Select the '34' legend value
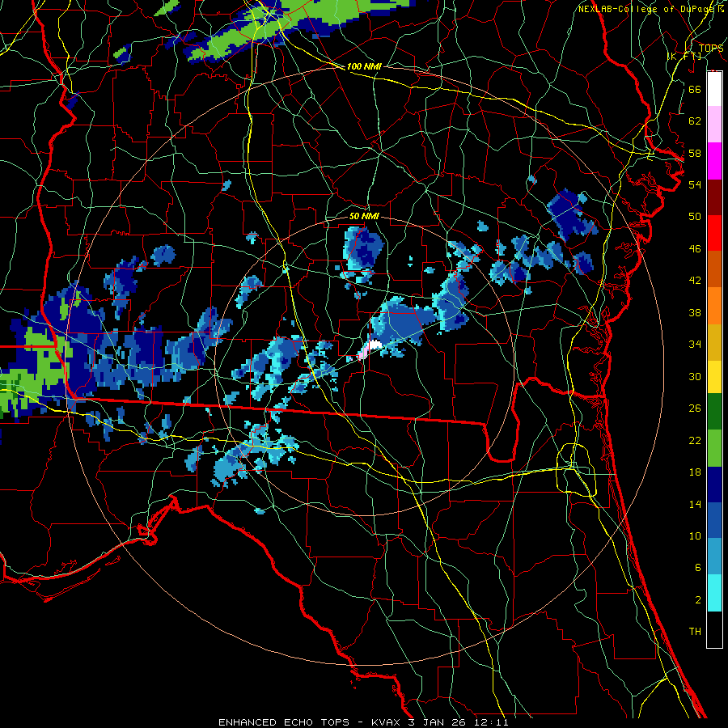 695,345
